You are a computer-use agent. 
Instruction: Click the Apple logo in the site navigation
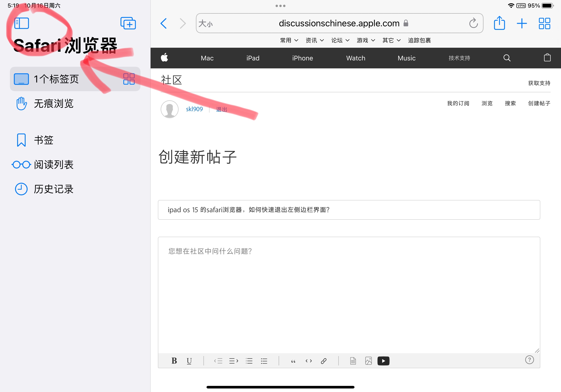click(x=164, y=58)
